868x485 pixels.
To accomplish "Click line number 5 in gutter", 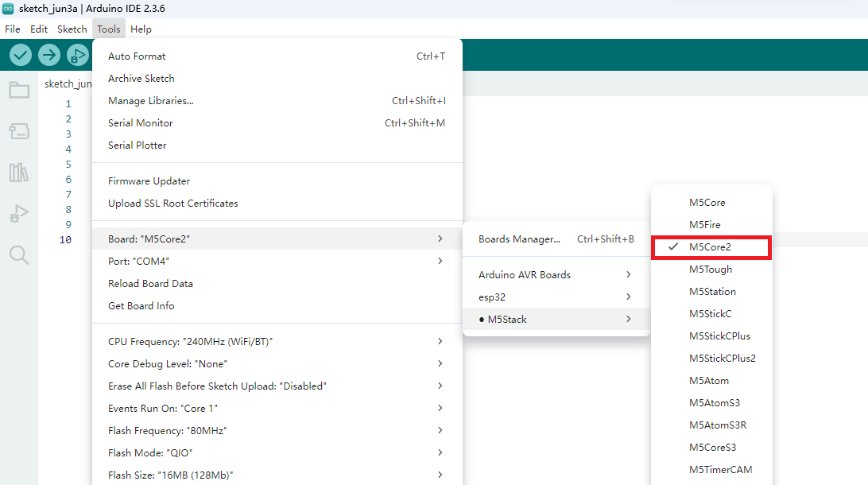I will [x=68, y=164].
